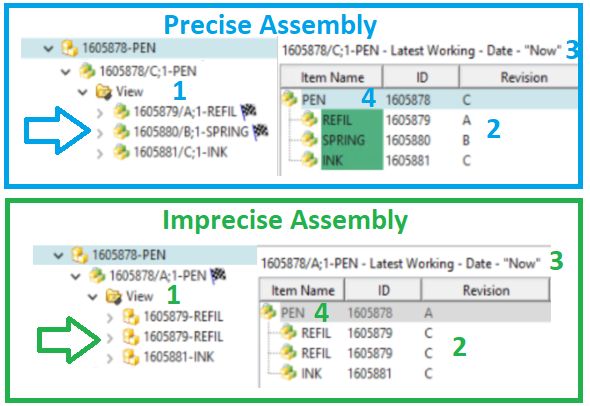
Task: Click the Revision column header in precise table
Action: coord(519,77)
